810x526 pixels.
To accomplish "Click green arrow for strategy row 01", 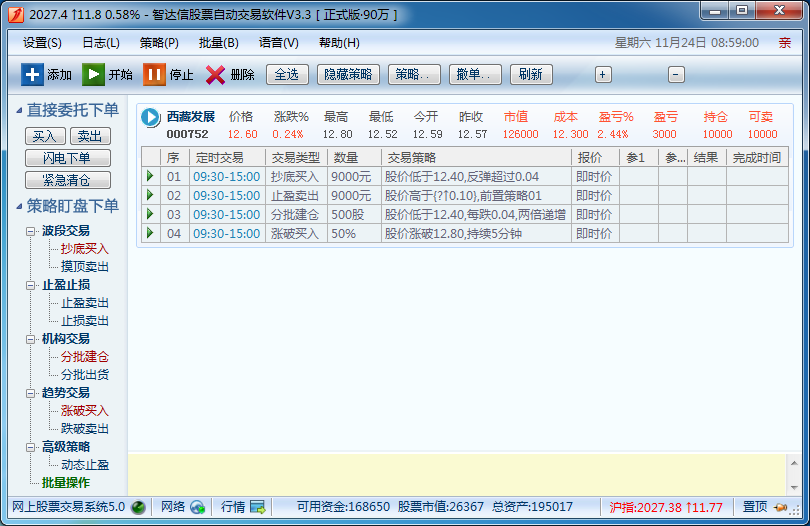I will click(x=150, y=176).
